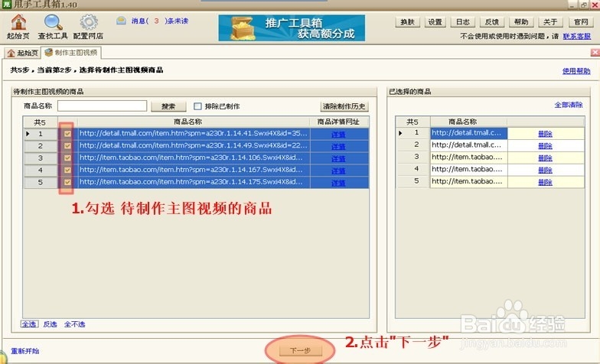Open 详情 link for product row 3
Image resolution: width=600 pixels, height=364 pixels.
coord(338,159)
